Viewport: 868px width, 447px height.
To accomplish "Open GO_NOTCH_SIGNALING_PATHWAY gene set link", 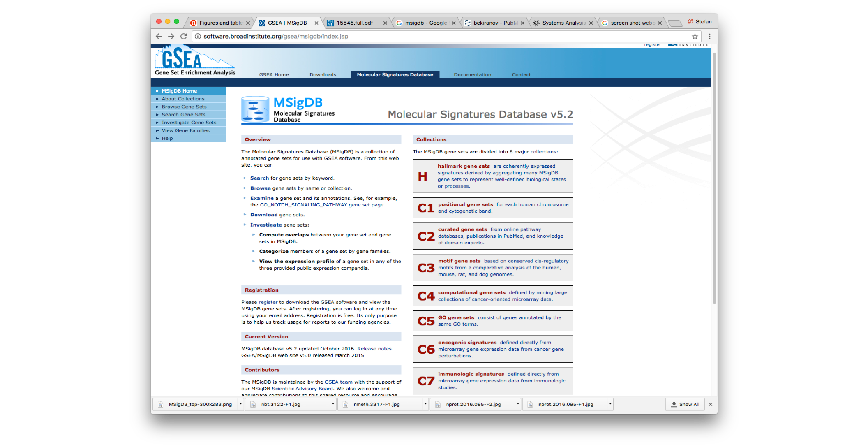I will pos(322,205).
